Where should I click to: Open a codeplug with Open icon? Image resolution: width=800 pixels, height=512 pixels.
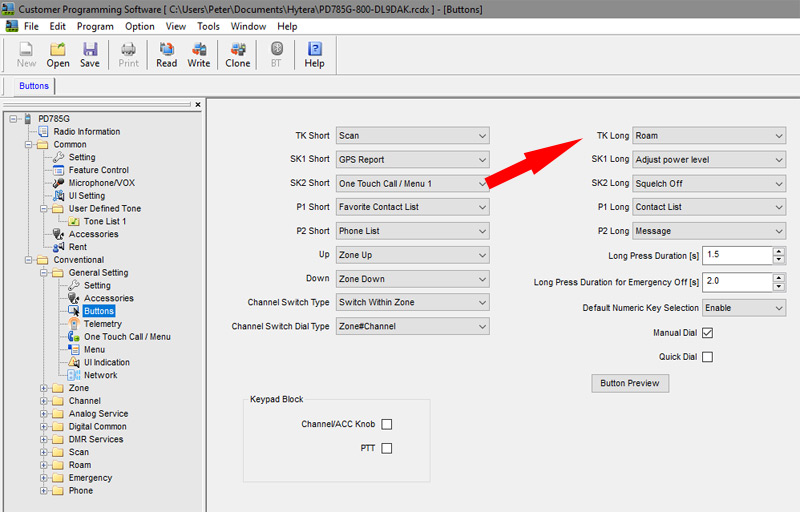58,55
